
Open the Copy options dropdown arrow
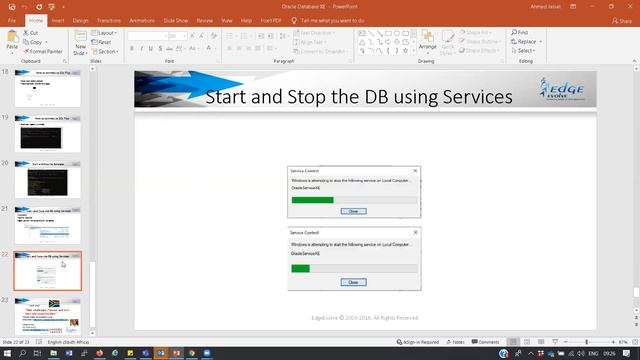tap(46, 42)
